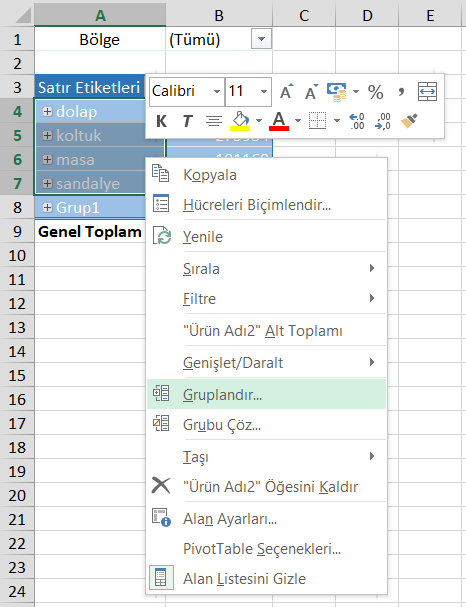Expand the dolap row
466x607 pixels.
tap(47, 111)
